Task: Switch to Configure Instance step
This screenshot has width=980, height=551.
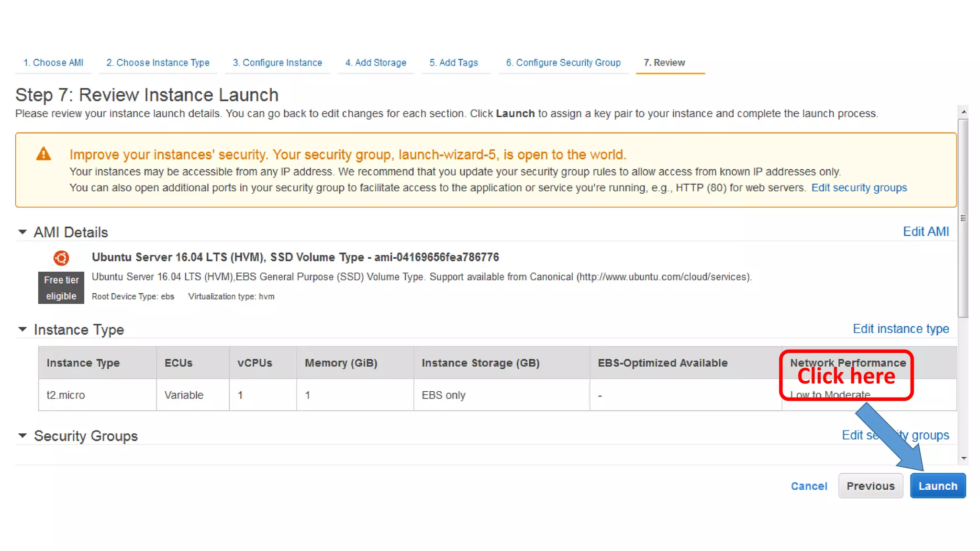Action: tap(278, 63)
